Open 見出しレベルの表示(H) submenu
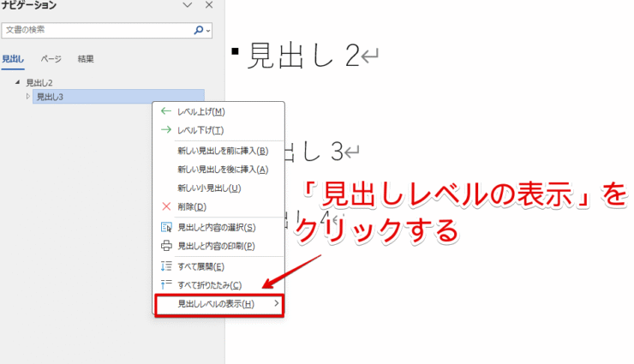Viewport: 634px width, 364px height. click(219, 304)
